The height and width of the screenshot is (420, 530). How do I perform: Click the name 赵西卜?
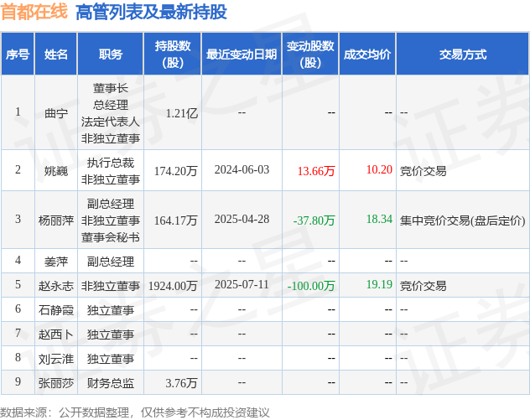tap(56, 334)
